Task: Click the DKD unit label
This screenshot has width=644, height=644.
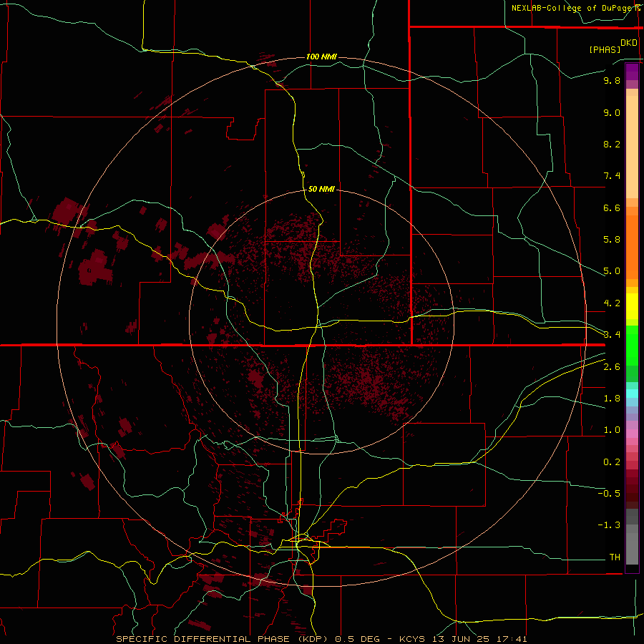Action: (629, 43)
